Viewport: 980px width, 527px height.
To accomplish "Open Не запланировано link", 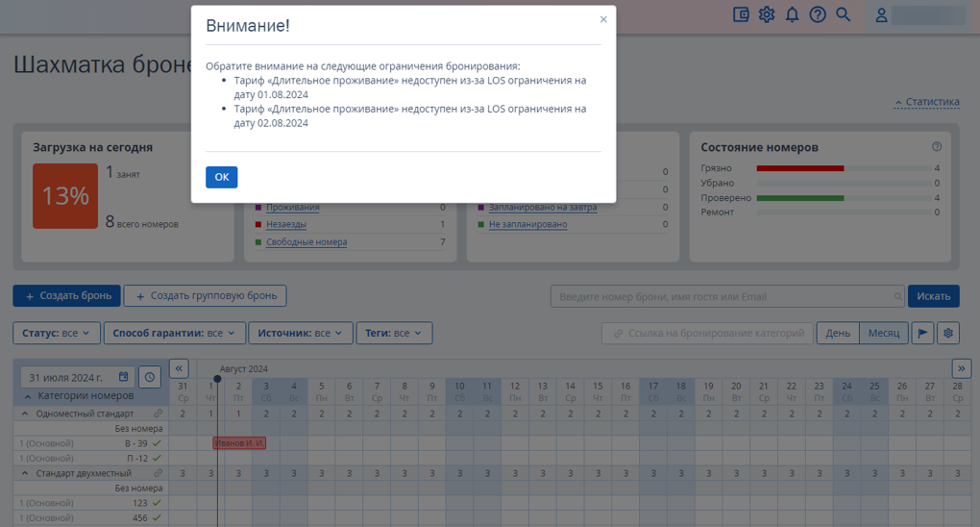I will point(528,224).
